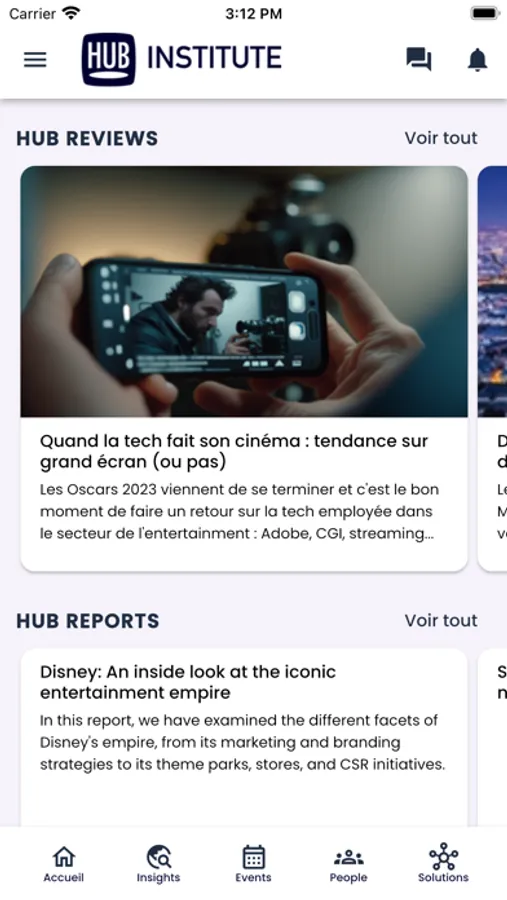Go to the Accueil home tab
507x900 pixels.
click(x=64, y=864)
